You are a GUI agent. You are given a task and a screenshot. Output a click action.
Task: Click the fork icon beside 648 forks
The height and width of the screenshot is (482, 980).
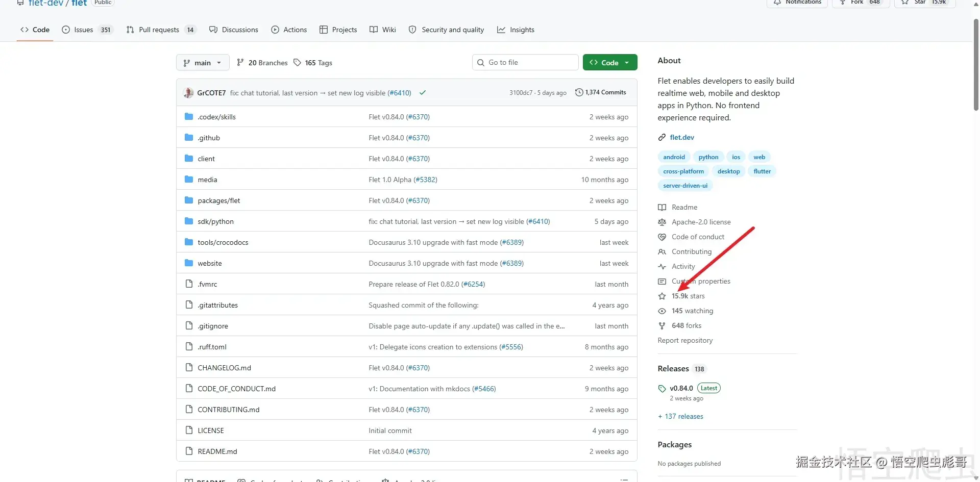662,325
